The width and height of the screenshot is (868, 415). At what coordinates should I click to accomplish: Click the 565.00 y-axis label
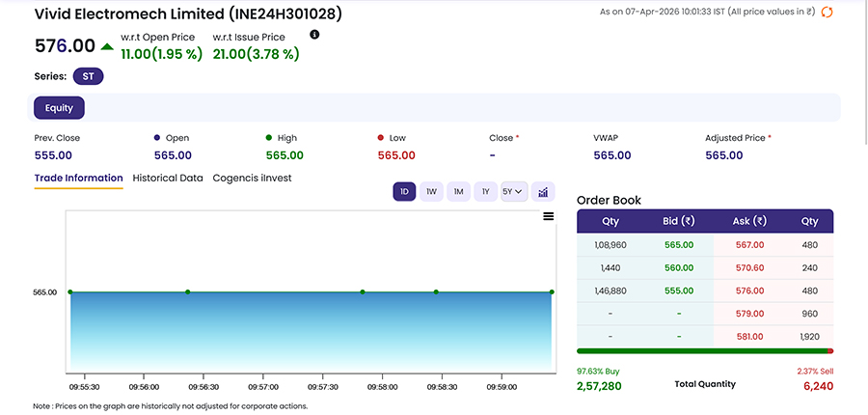click(x=44, y=292)
